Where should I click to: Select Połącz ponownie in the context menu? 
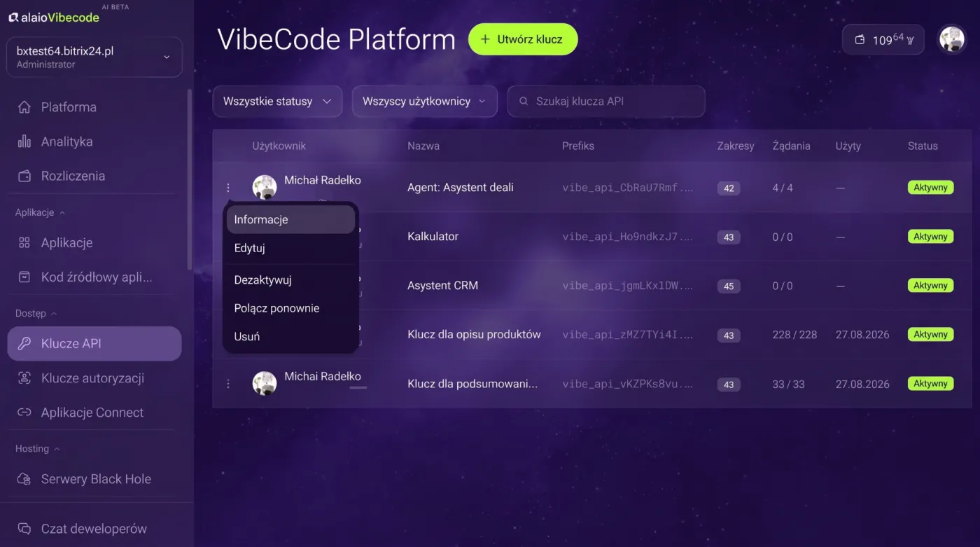point(290,308)
